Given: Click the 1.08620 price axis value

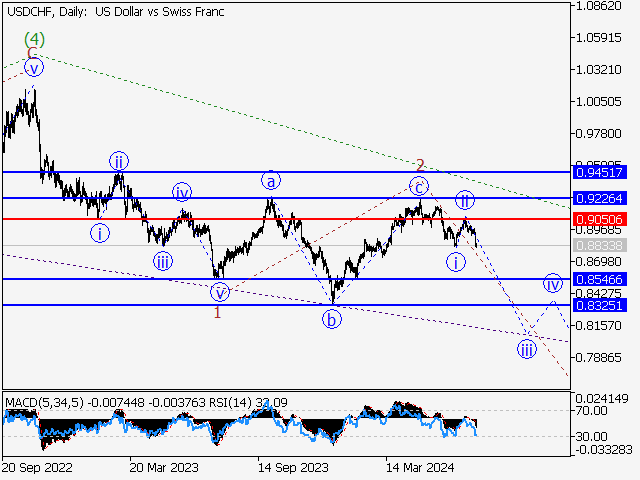Looking at the screenshot, I should click(598, 6).
